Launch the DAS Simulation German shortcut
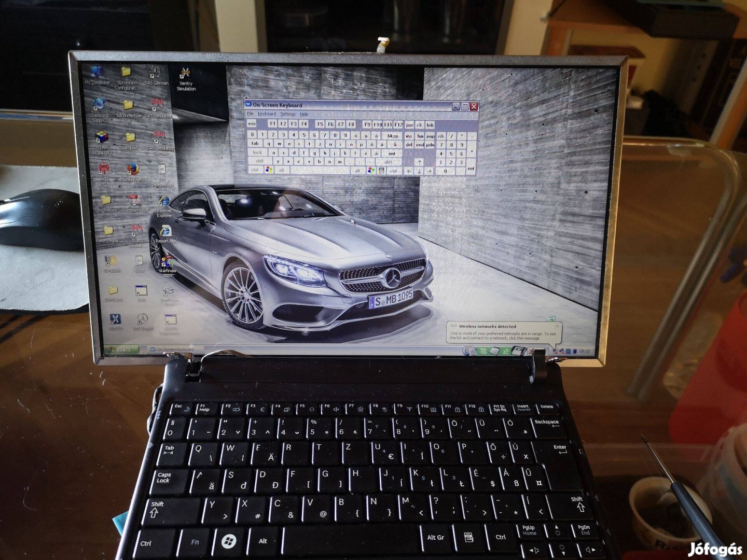747x560 pixels. (x=160, y=143)
